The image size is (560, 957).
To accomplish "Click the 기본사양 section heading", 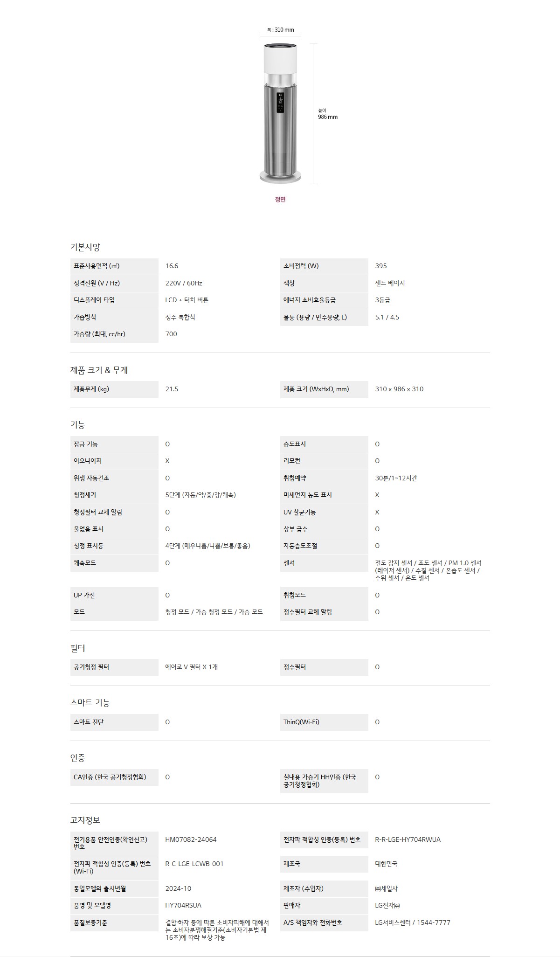I will click(85, 247).
